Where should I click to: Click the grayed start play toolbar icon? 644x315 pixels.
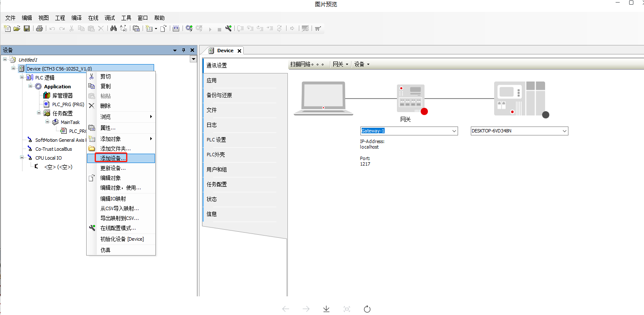point(210,29)
